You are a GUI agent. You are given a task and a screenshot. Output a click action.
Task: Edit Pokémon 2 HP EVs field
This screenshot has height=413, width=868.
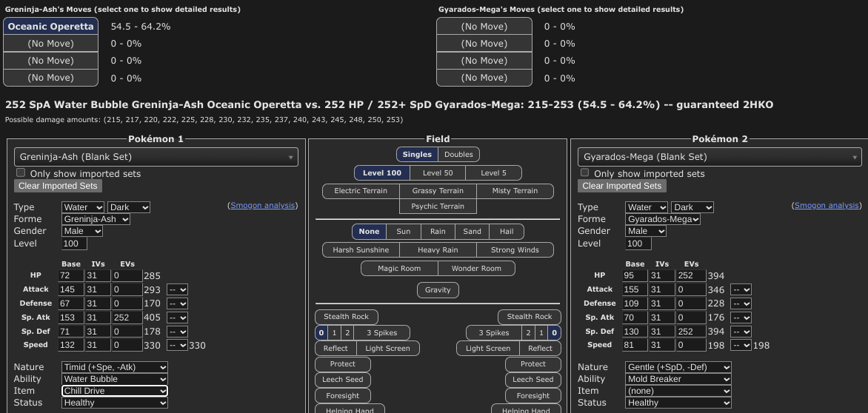691,275
